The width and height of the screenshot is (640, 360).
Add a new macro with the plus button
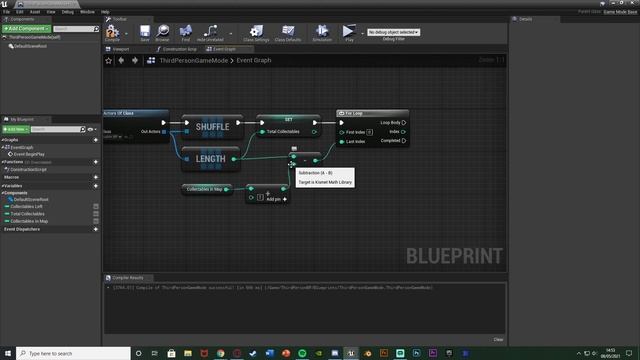pos(96,177)
